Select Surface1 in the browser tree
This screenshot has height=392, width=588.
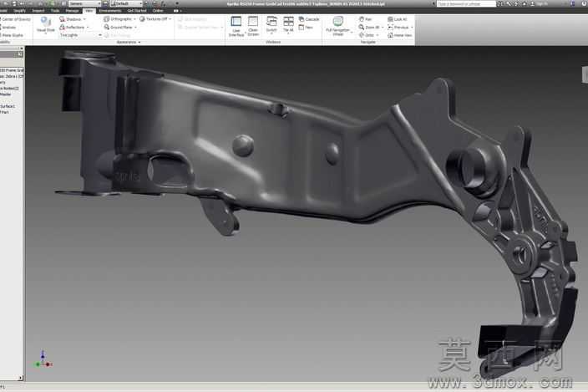pyautogui.click(x=8, y=106)
